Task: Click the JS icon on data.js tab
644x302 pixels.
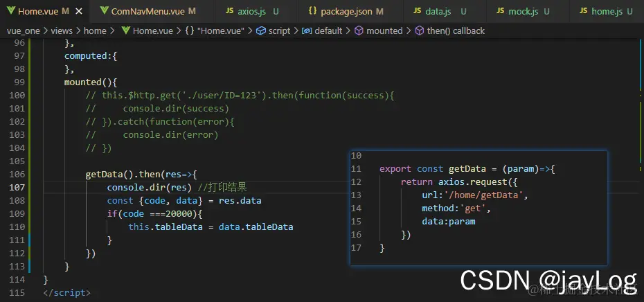Action: 418,11
